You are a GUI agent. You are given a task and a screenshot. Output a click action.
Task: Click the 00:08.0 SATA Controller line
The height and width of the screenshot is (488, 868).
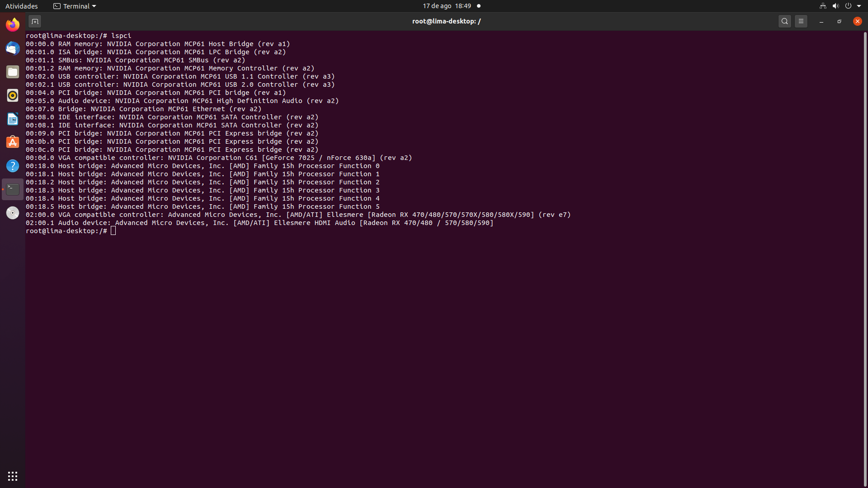point(172,117)
